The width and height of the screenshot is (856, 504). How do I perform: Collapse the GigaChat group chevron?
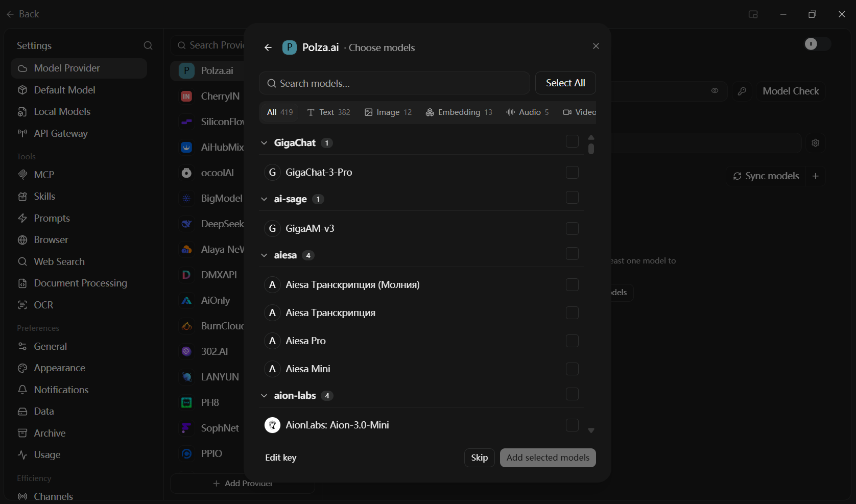[264, 143]
